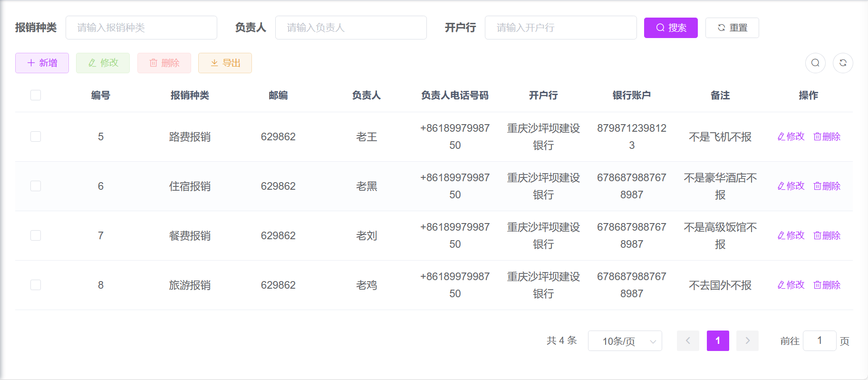This screenshot has height=380, width=868.
Task: Click the purple 搜索 search button
Action: [671, 28]
